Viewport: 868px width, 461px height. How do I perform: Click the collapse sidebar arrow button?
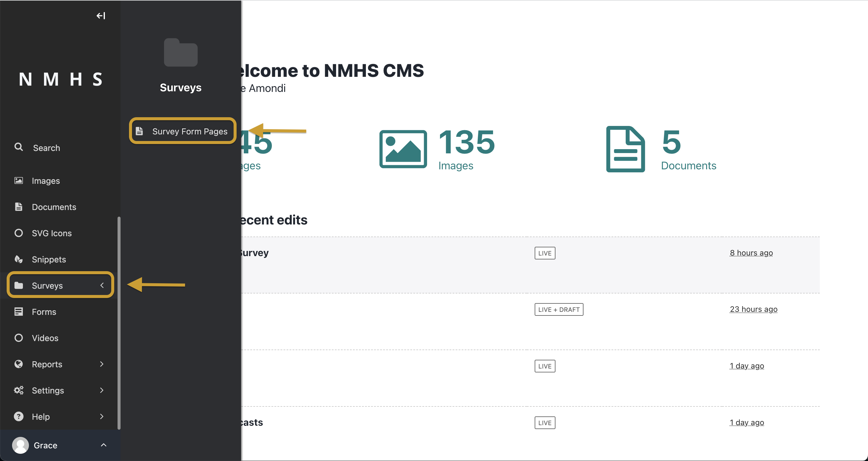[101, 15]
